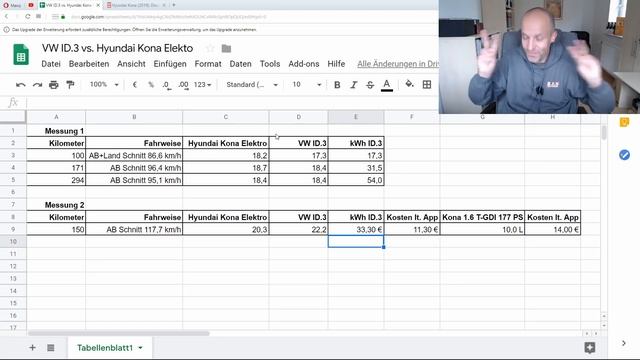Star the document
Screen dimensions: 640x360
coord(210,49)
